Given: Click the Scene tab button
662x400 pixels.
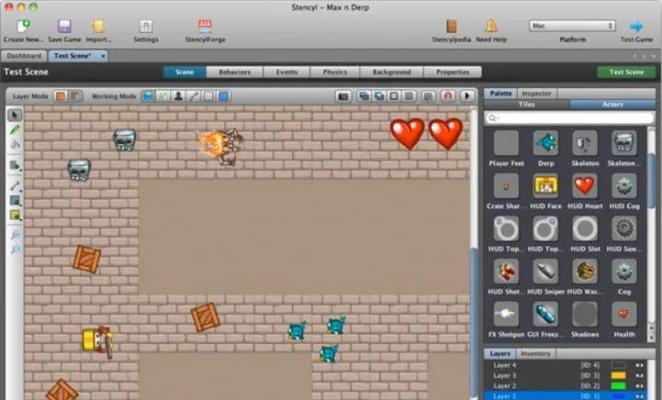Looking at the screenshot, I should point(184,72).
